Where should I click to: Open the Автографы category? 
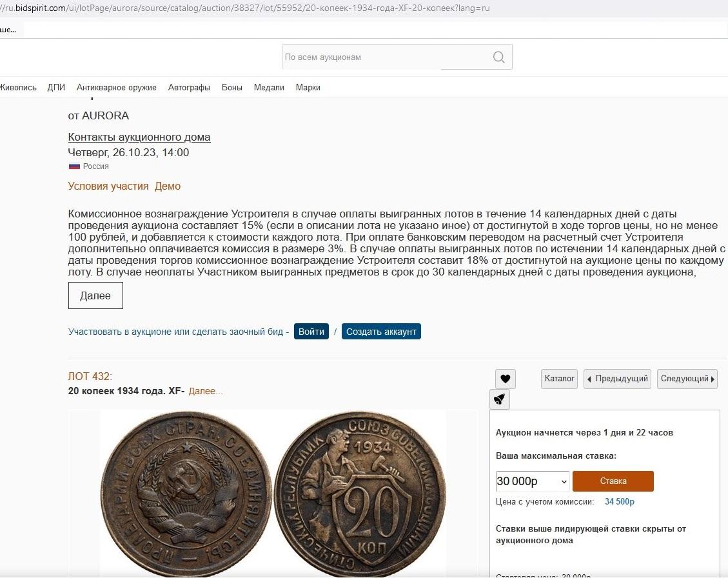[x=189, y=87]
